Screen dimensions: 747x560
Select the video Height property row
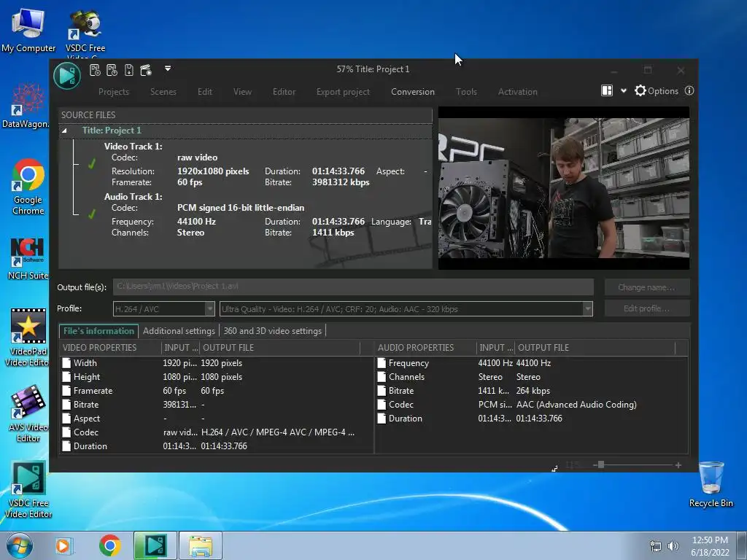point(217,377)
